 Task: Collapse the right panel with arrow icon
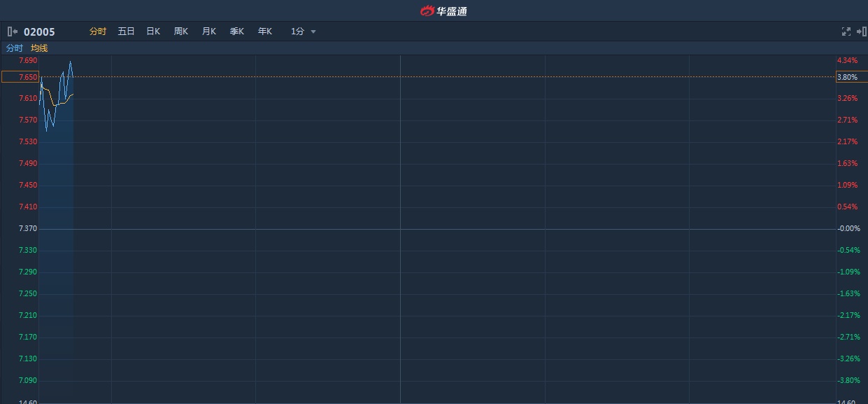(861, 32)
